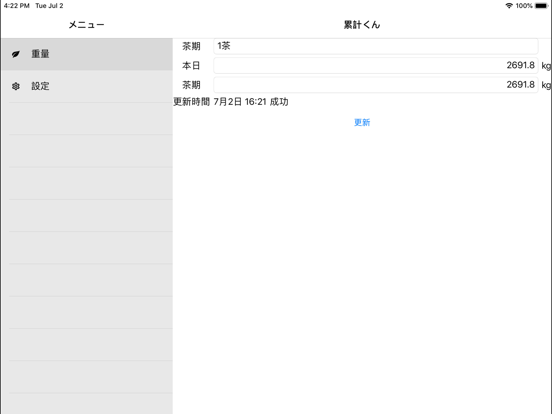
Task: Click the battery status icon
Action: coord(541,6)
